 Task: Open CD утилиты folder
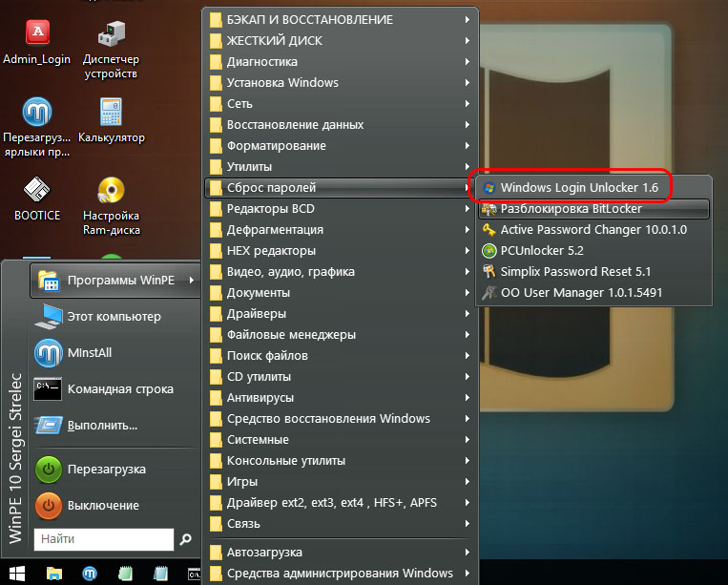[x=342, y=377]
